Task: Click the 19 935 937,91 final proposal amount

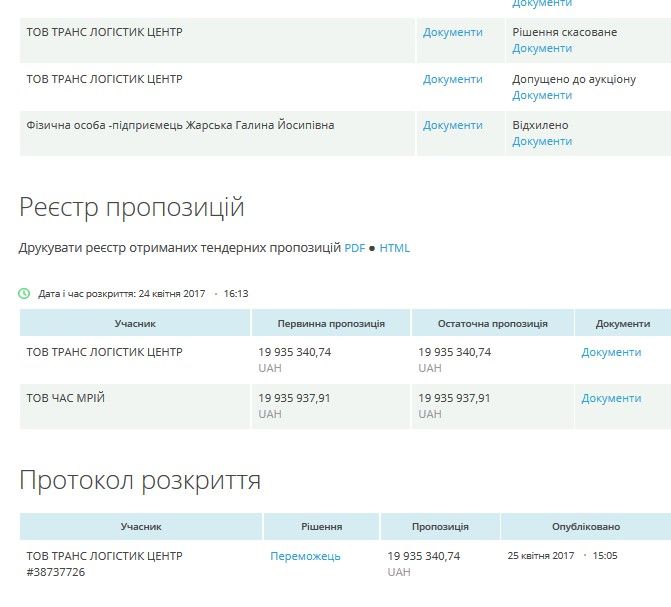Action: click(454, 398)
